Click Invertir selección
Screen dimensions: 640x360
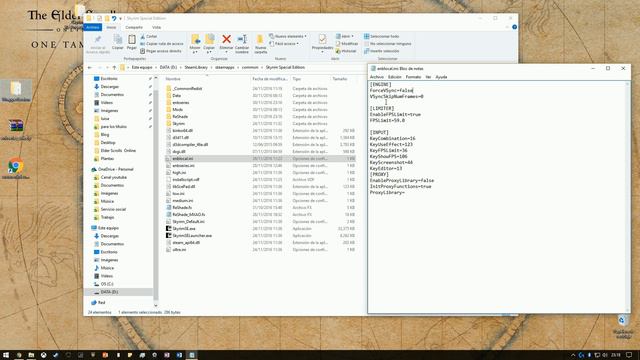point(382,51)
